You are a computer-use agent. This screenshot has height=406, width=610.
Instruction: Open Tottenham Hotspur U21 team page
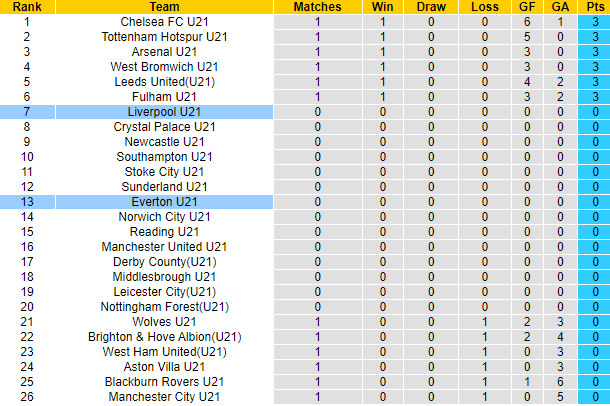164,36
